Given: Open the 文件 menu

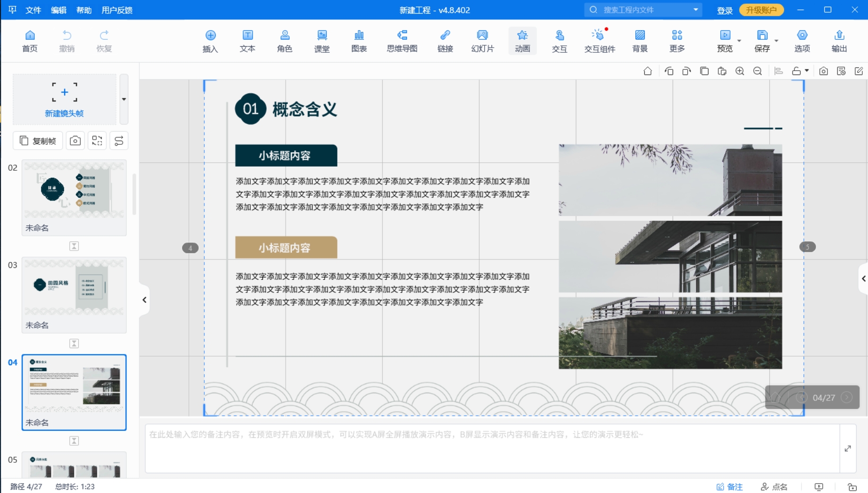Looking at the screenshot, I should (33, 10).
